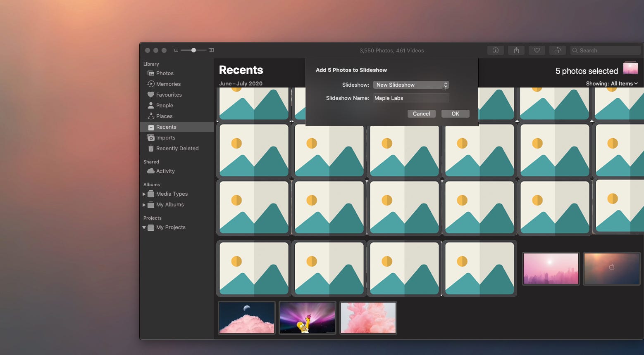Select the Homer Simpson aurora thumbnail
This screenshot has height=355, width=644.
click(x=308, y=317)
